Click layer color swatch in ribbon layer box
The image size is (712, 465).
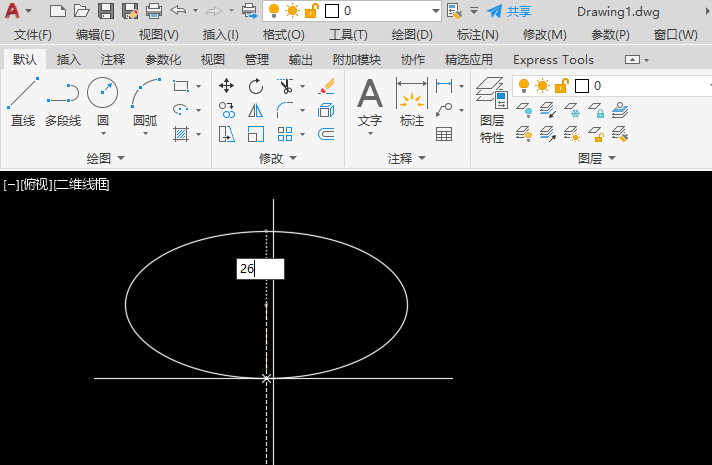[581, 86]
